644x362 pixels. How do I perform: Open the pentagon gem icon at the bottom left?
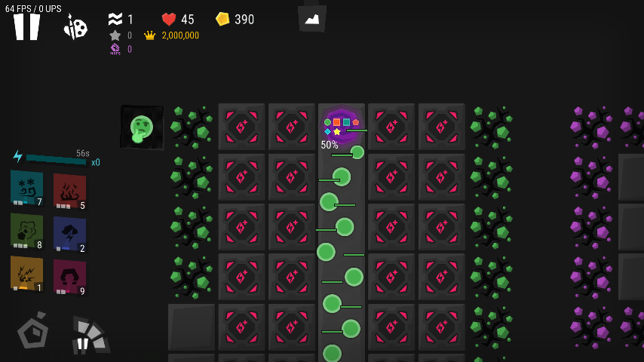[x=33, y=330]
